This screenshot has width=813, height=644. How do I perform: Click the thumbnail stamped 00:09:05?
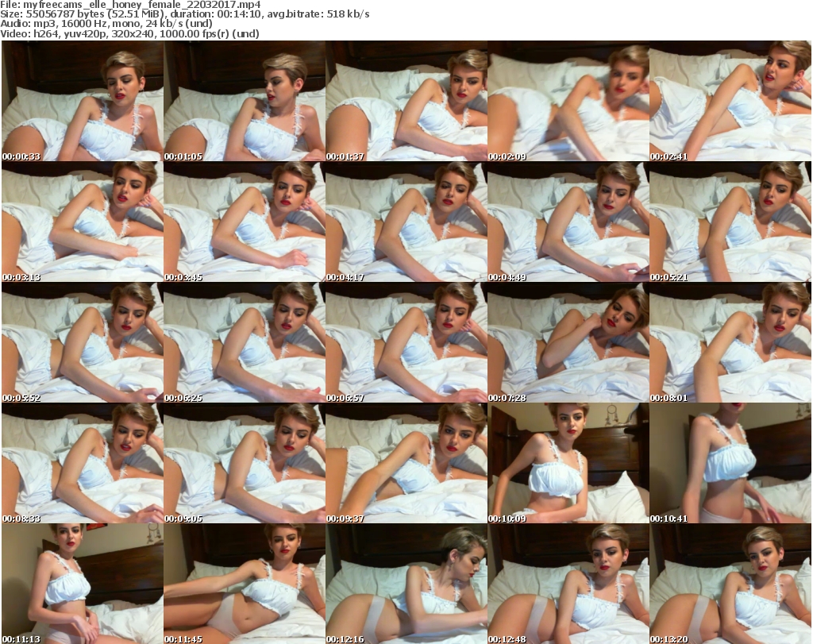pyautogui.click(x=245, y=464)
